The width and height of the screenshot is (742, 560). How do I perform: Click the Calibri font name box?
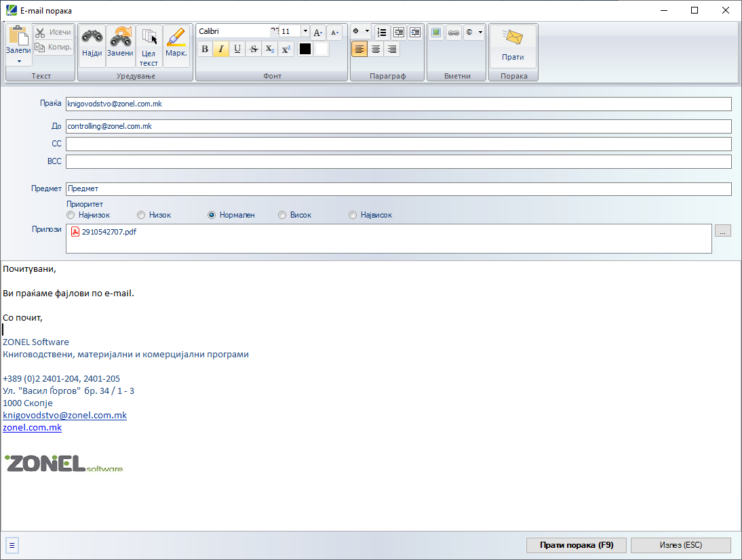234,31
